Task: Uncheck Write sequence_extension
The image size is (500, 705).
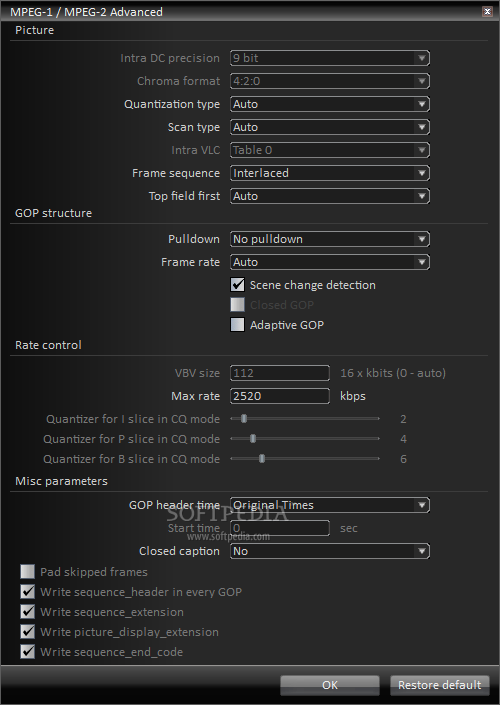Action: [27, 611]
